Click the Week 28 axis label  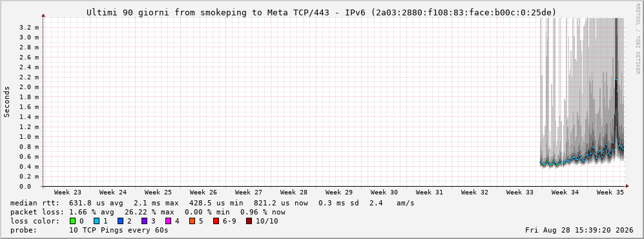294,192
